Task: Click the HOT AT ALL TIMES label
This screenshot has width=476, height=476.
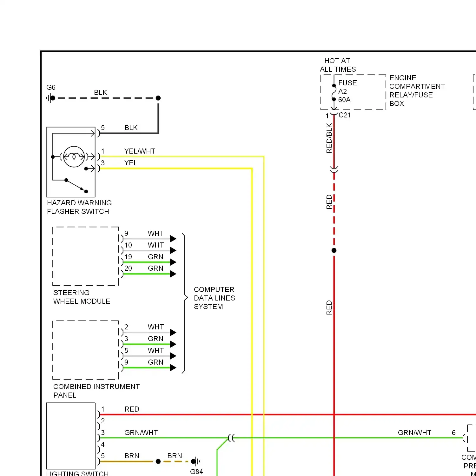Action: pos(338,65)
